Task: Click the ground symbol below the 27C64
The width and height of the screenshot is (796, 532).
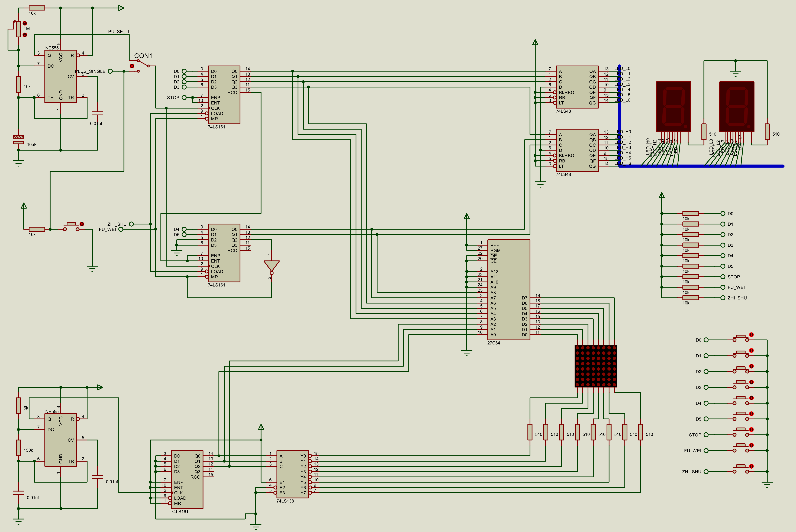Action: coord(467,353)
